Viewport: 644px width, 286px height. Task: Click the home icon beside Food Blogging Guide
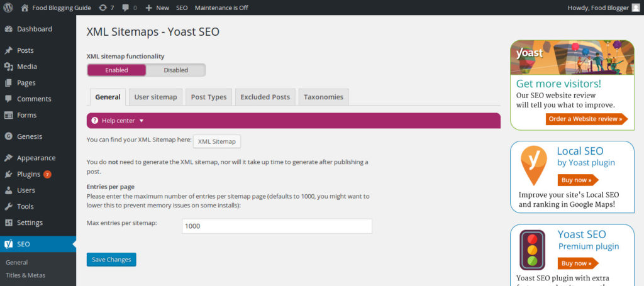(x=25, y=8)
